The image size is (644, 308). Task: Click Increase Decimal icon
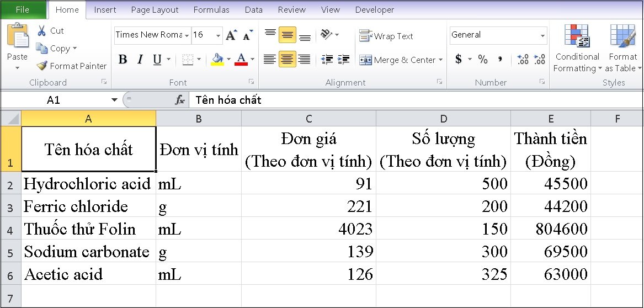click(523, 60)
